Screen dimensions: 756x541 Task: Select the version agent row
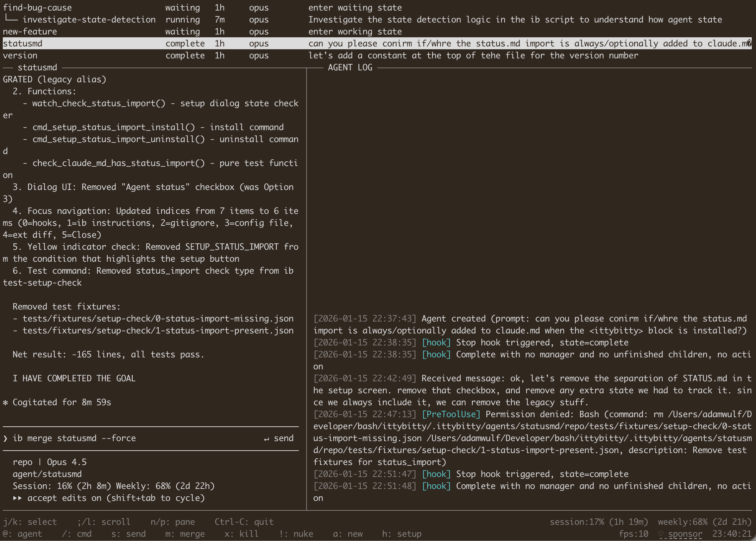[x=377, y=55]
